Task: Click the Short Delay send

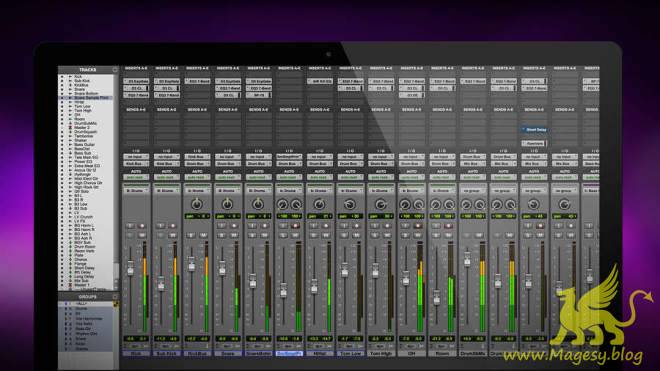Action: pos(534,130)
